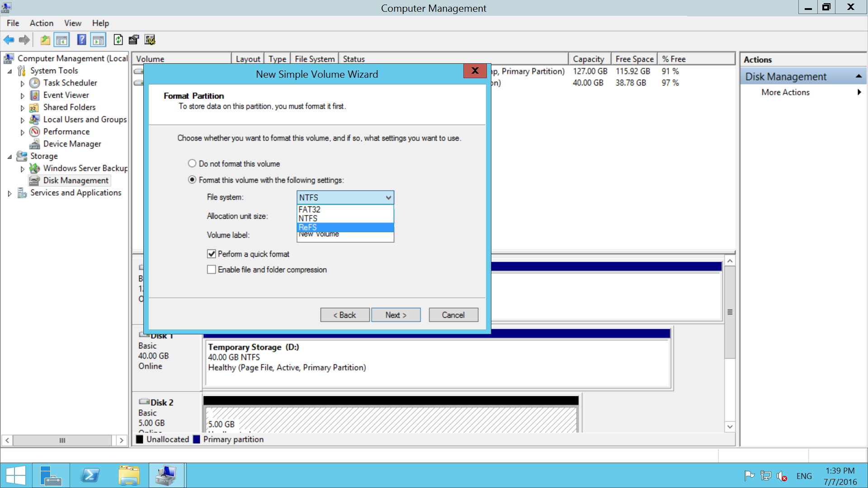Sort by Free Space column header
The width and height of the screenshot is (868, 488).
634,59
